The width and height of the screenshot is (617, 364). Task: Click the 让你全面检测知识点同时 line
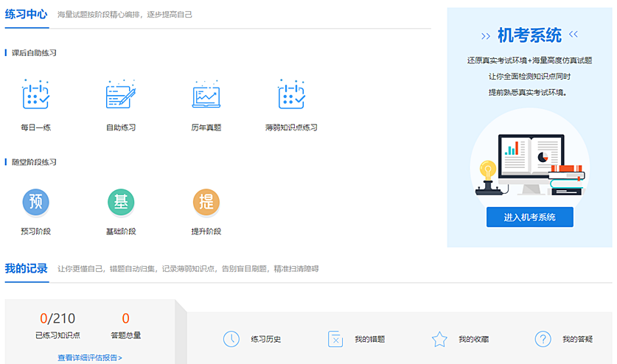(x=529, y=77)
